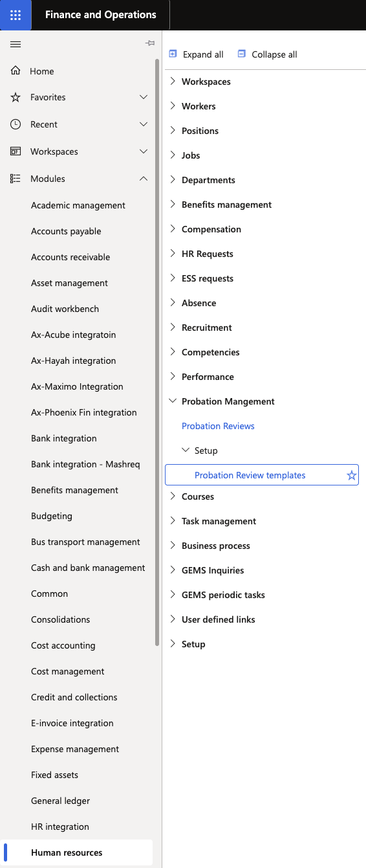366x868 pixels.
Task: Unpin the navigation pane pin icon
Action: coord(150,43)
